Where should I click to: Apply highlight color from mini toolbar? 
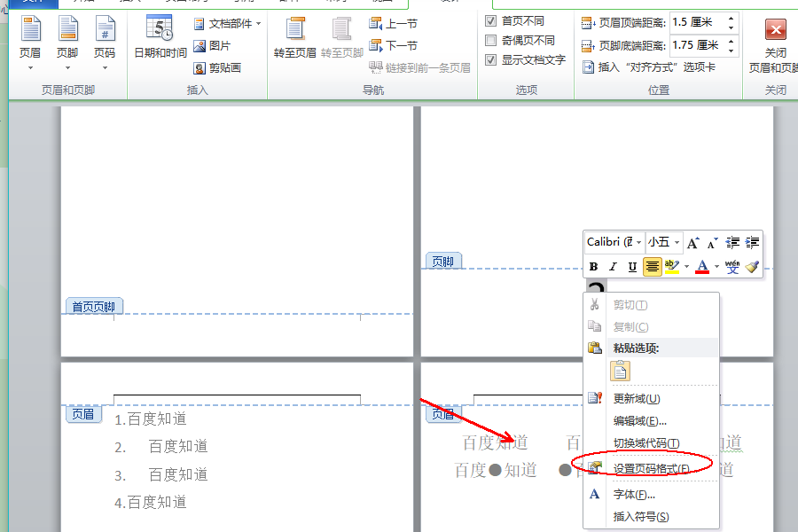coord(669,267)
